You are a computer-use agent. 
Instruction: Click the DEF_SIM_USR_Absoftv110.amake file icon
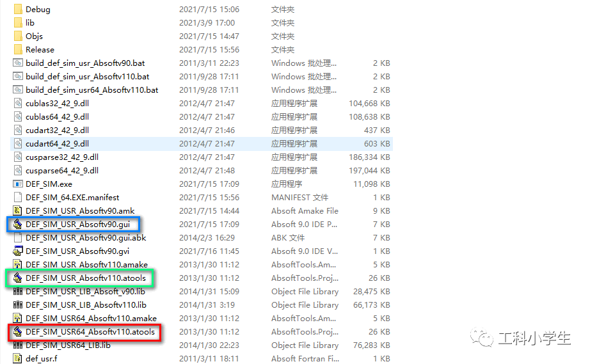coord(18,265)
